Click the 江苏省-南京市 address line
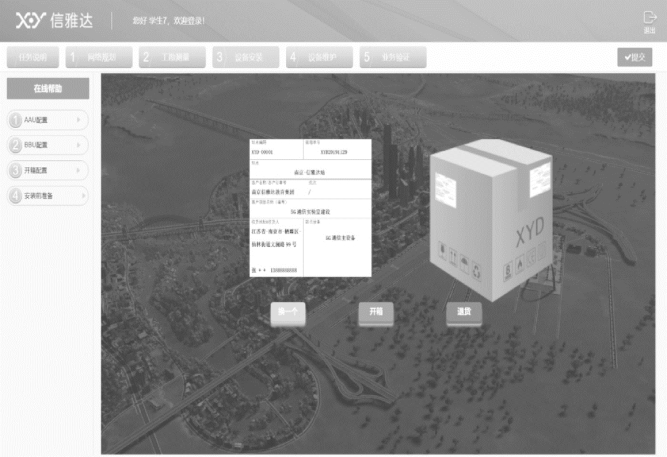 pyautogui.click(x=276, y=231)
